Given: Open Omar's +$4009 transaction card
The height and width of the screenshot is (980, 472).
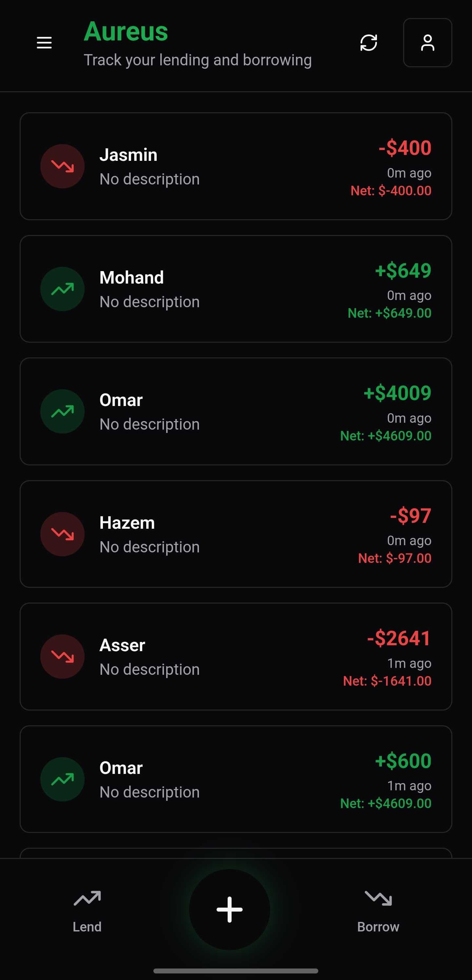Looking at the screenshot, I should 236,412.
